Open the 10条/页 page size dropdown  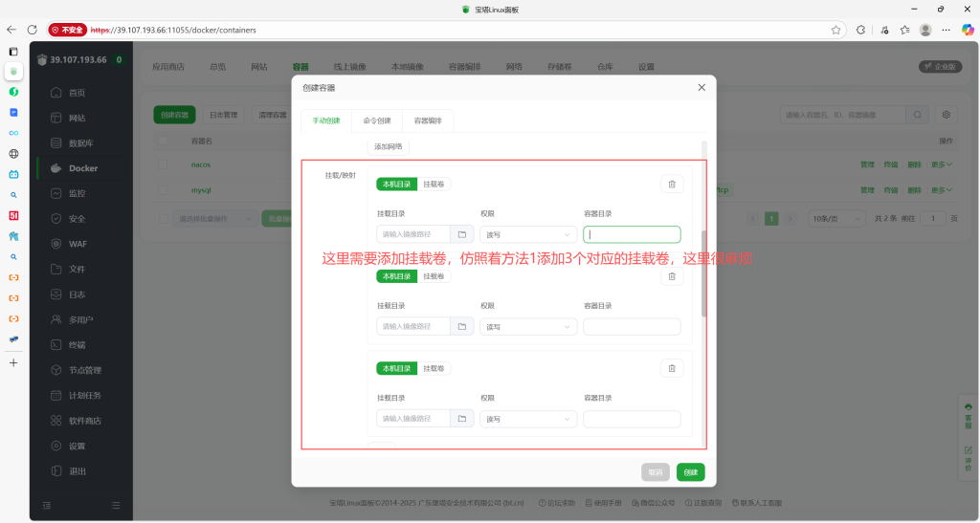(836, 218)
